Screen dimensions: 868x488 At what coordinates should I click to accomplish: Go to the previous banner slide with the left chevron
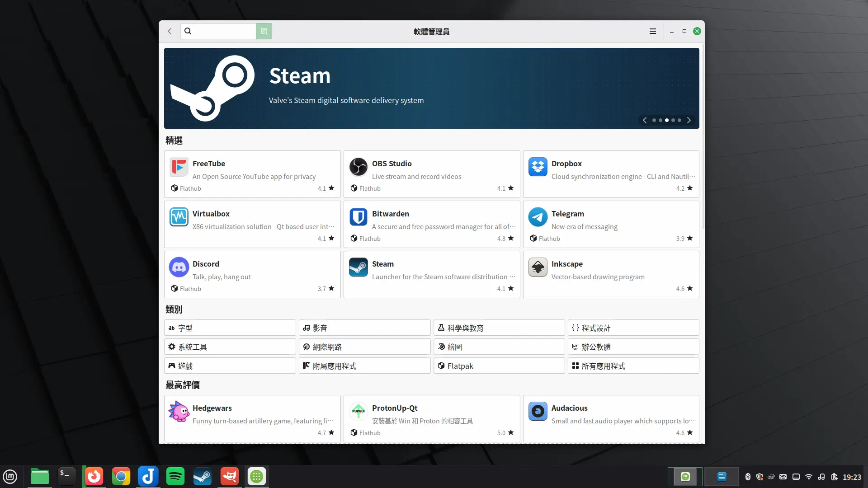pyautogui.click(x=645, y=120)
